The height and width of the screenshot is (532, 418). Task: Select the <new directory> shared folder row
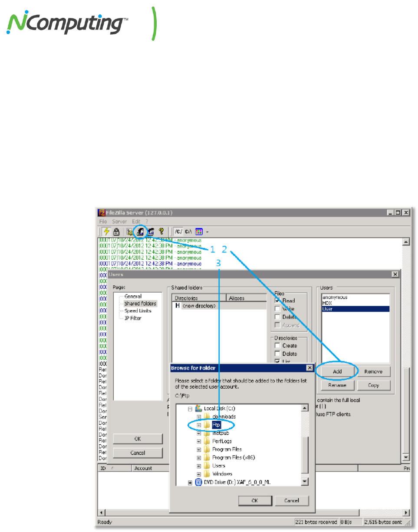(220, 306)
